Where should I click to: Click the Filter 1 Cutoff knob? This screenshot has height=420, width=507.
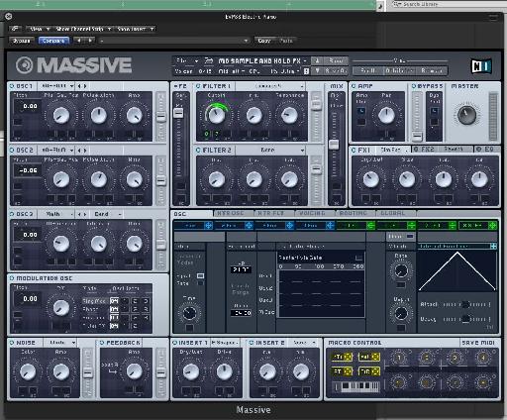[216, 115]
